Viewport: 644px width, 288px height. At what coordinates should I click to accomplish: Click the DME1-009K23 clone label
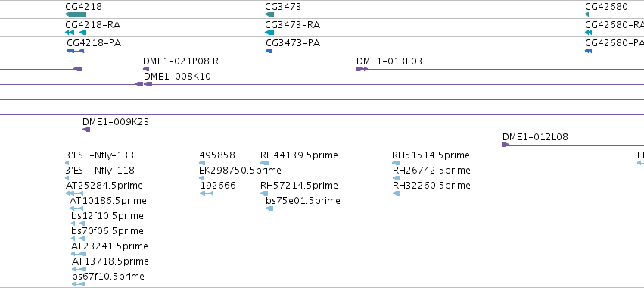click(x=116, y=122)
